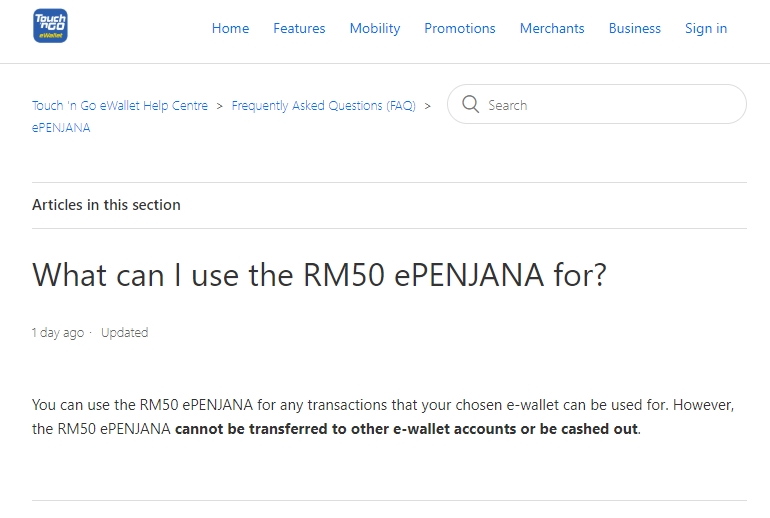Click breadcrumb arrow after Help Centre

click(x=220, y=106)
